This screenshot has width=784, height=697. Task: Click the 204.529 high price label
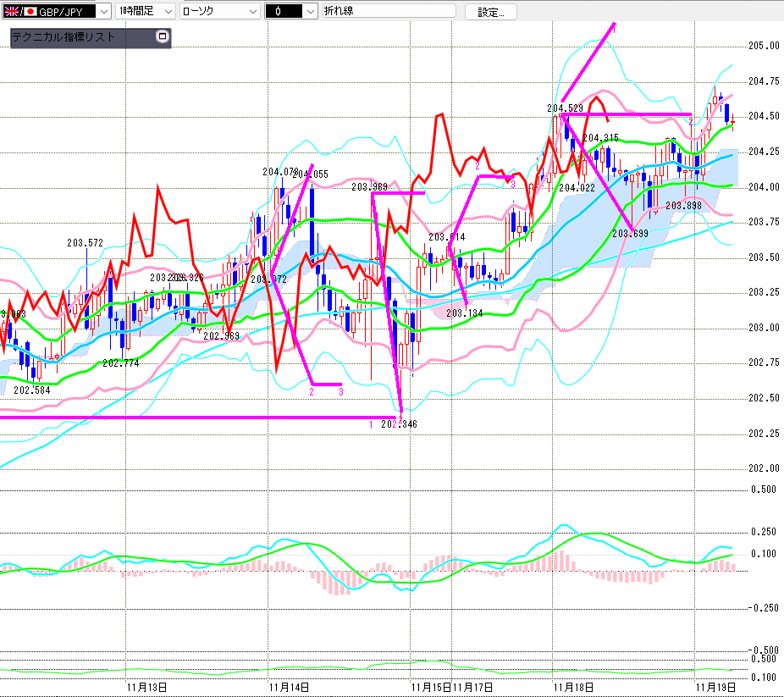[x=565, y=108]
